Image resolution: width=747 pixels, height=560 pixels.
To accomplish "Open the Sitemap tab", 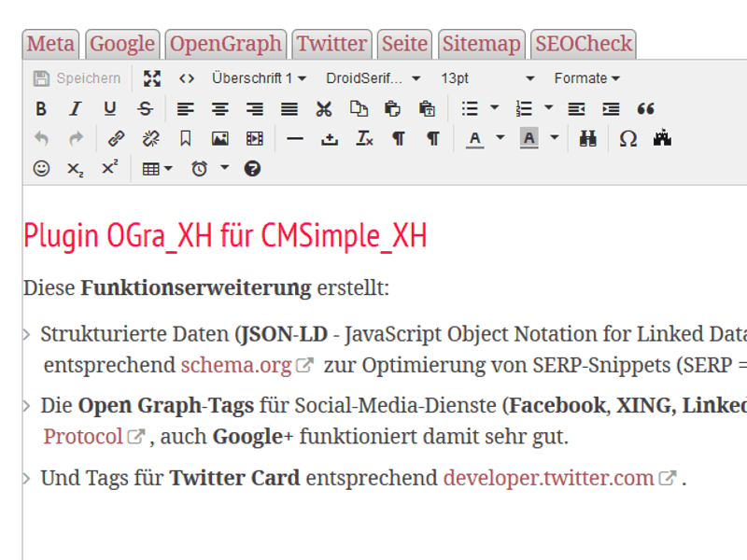I will [x=482, y=44].
